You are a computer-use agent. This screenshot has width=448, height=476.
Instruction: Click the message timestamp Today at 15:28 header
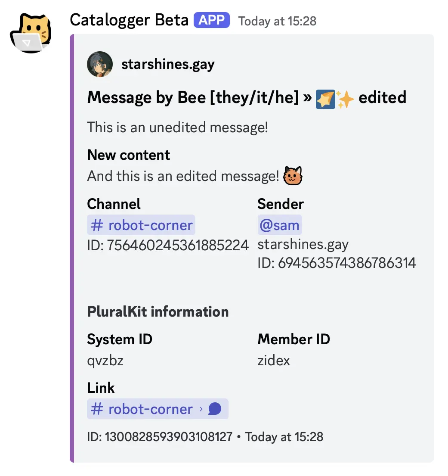pos(278,21)
